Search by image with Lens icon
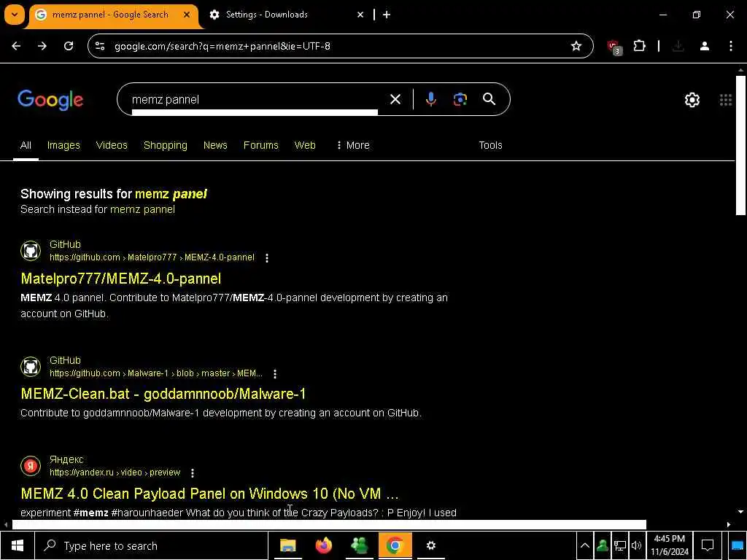Viewport: 747px width, 560px height. click(460, 99)
